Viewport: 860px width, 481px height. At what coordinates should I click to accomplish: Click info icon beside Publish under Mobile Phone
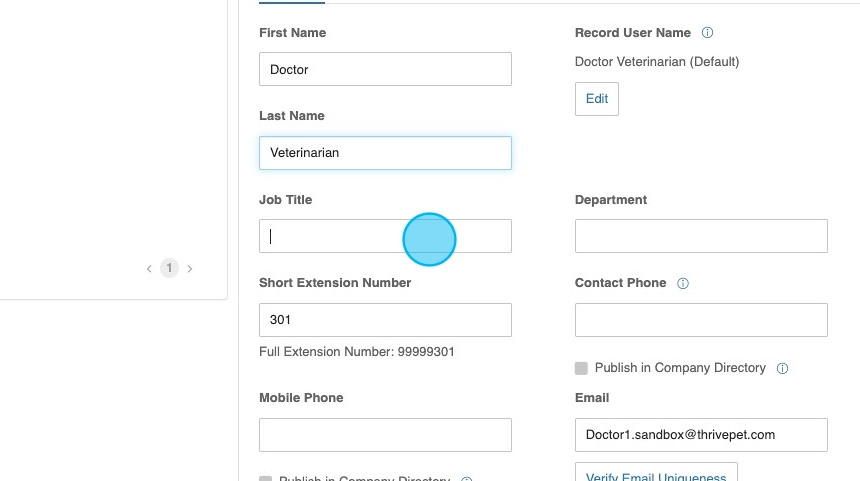[x=467, y=479]
